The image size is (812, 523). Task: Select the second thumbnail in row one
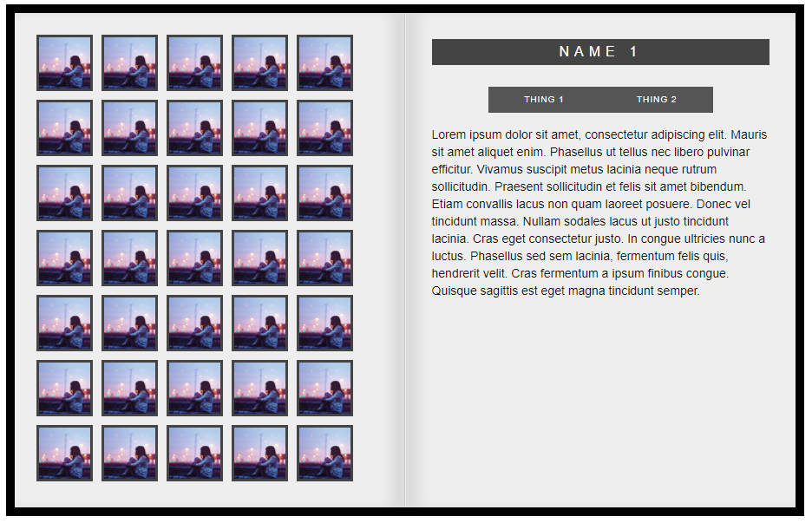129,62
